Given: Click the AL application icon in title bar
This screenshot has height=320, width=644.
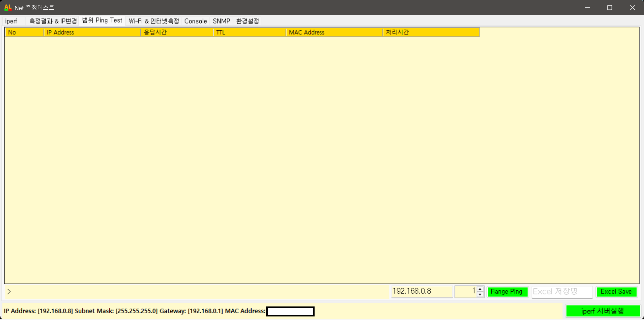Looking at the screenshot, I should point(8,7).
